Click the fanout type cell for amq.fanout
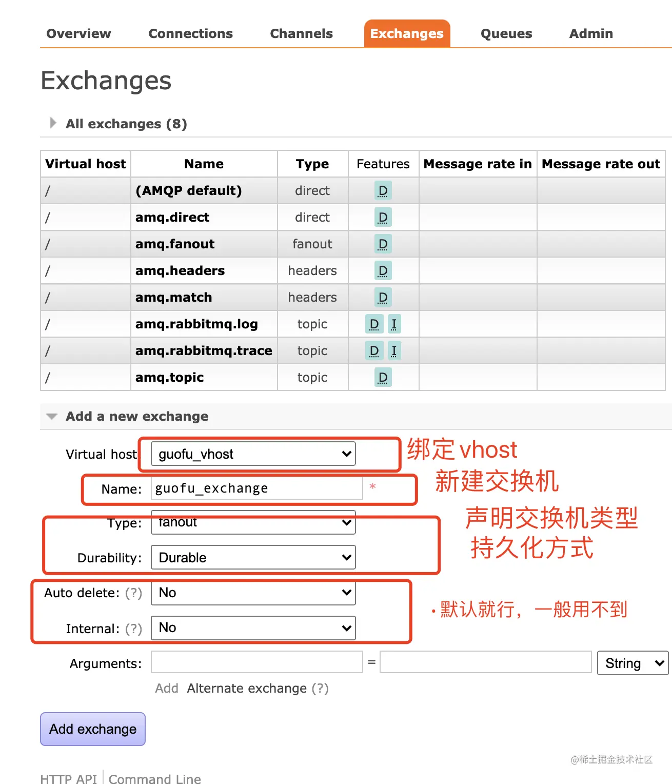This screenshot has height=784, width=672. point(312,244)
